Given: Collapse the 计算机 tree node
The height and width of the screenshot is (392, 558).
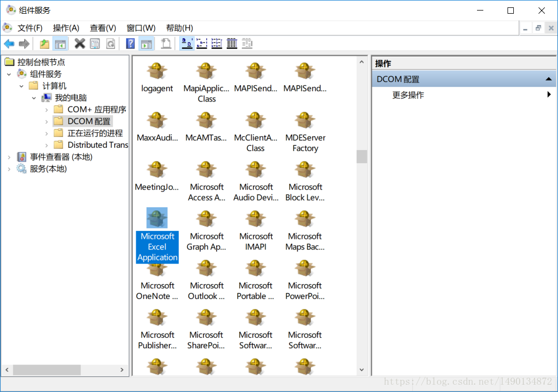Looking at the screenshot, I should (x=22, y=86).
